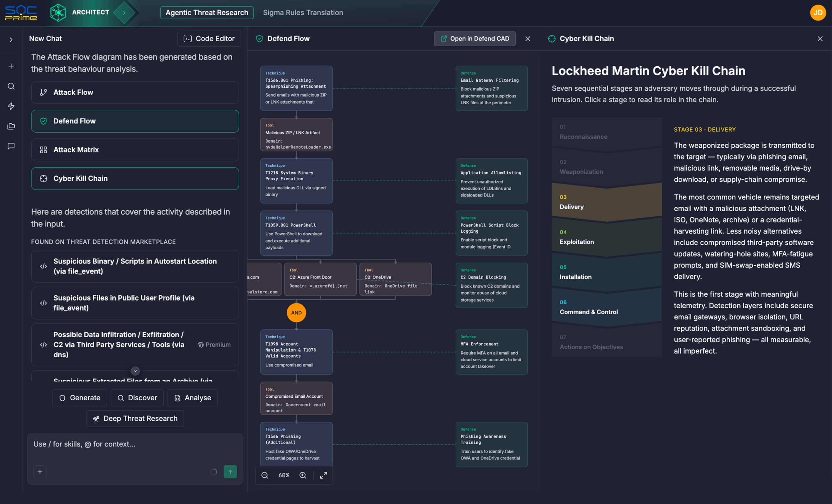832x504 pixels.
Task: Click the orange AND operator node
Action: click(x=296, y=313)
